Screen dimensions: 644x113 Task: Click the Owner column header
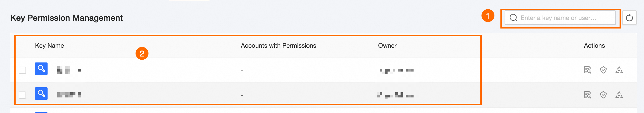click(x=387, y=46)
